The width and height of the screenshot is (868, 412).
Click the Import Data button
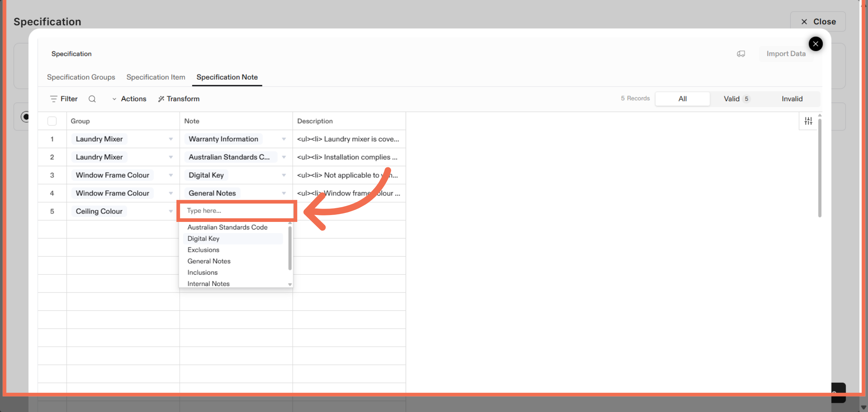(786, 53)
